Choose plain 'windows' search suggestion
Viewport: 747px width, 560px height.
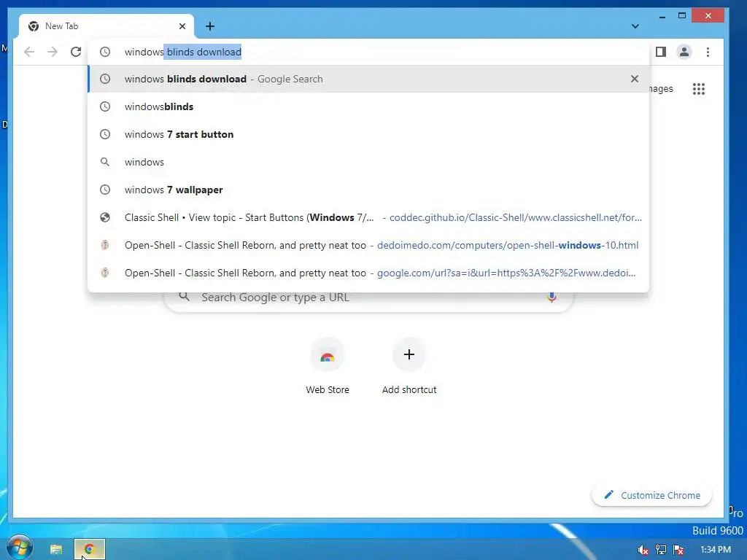(x=368, y=162)
